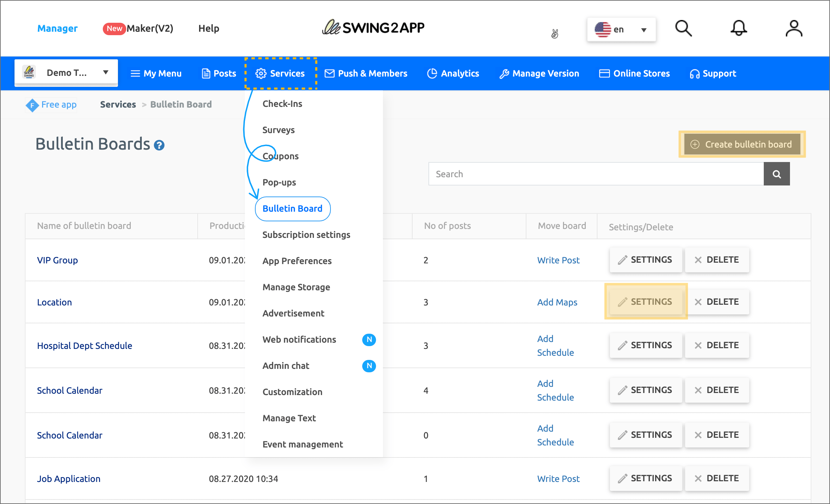Select Bulletin Board in the Services menu

coord(292,209)
